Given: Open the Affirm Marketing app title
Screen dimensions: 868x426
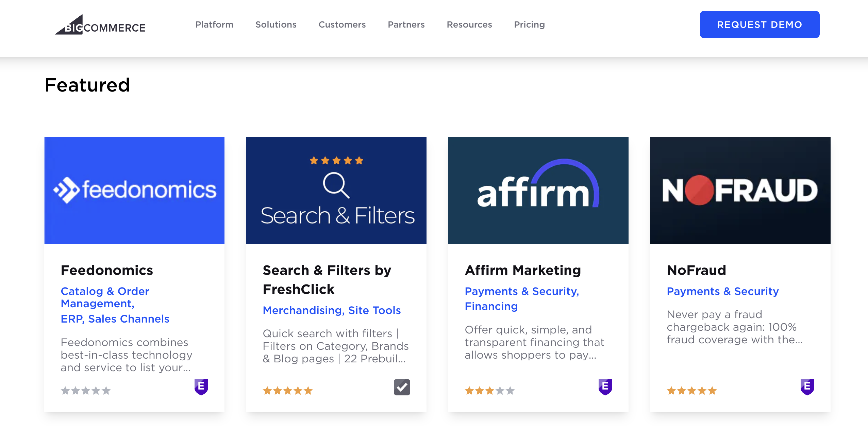Looking at the screenshot, I should [x=523, y=270].
